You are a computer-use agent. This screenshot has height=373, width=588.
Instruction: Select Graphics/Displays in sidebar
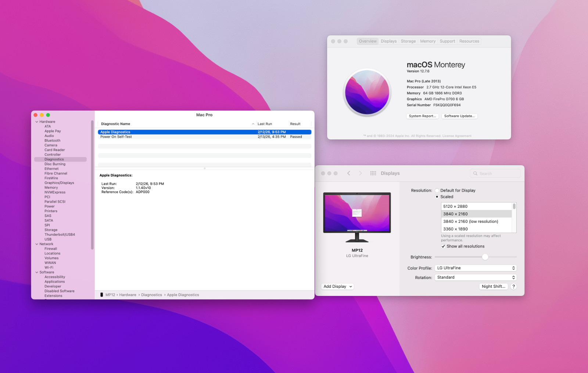tap(59, 183)
